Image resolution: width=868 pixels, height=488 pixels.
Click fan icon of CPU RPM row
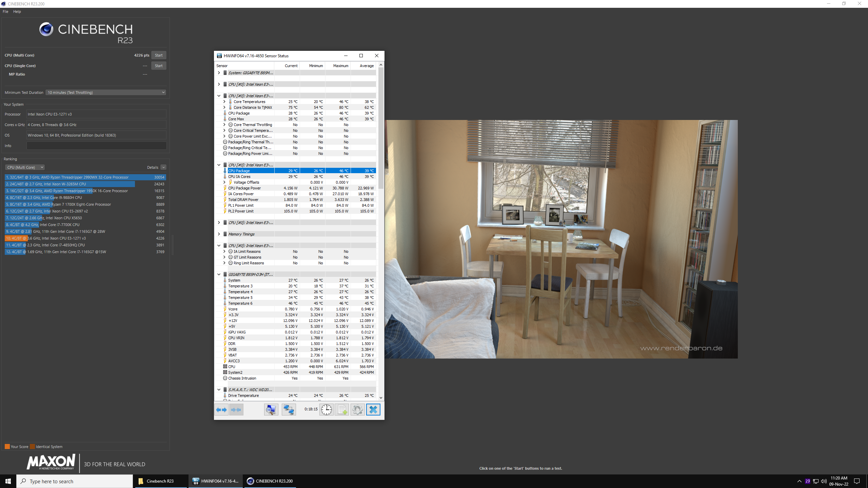[225, 367]
